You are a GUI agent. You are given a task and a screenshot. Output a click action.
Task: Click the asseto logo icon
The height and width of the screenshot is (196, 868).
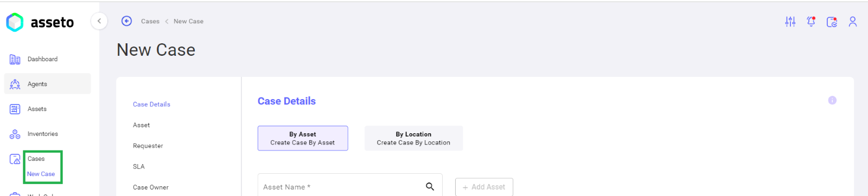(15, 22)
